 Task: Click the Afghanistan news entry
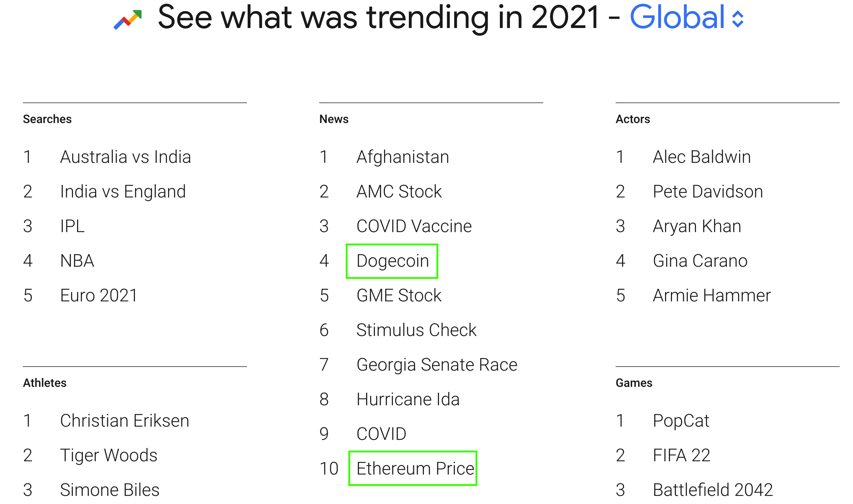click(x=403, y=157)
